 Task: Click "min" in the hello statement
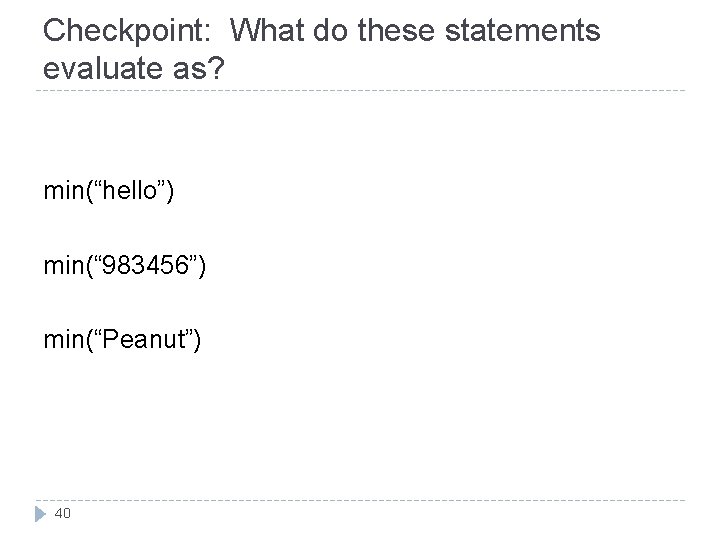click(x=63, y=190)
